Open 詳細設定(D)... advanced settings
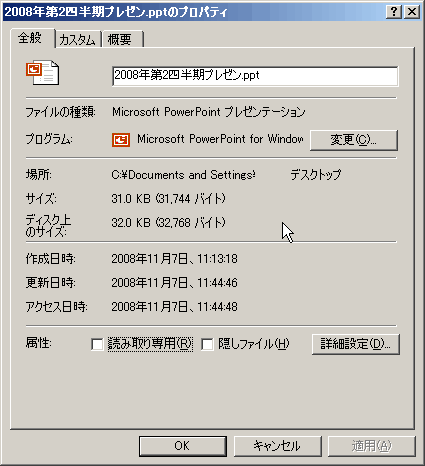This screenshot has height=466, width=425. (356, 344)
